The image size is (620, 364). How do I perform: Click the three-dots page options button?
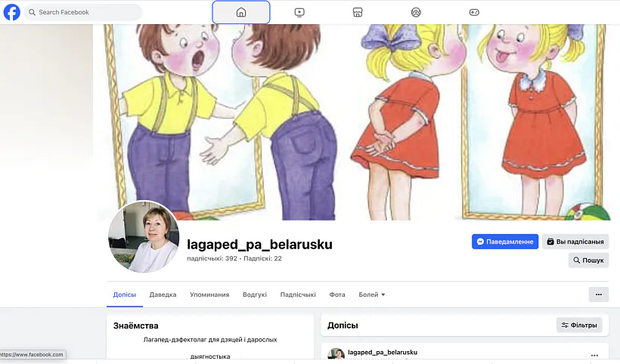(x=598, y=295)
